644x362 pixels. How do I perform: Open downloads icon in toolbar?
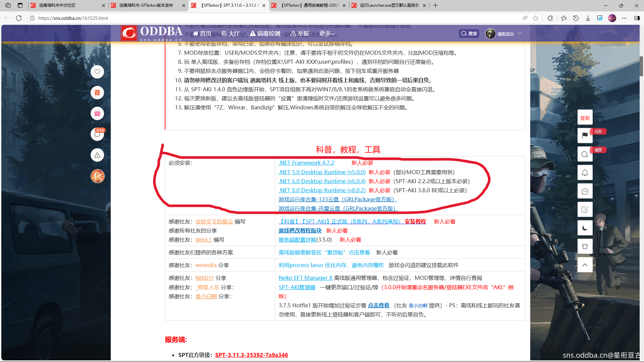coord(588,18)
